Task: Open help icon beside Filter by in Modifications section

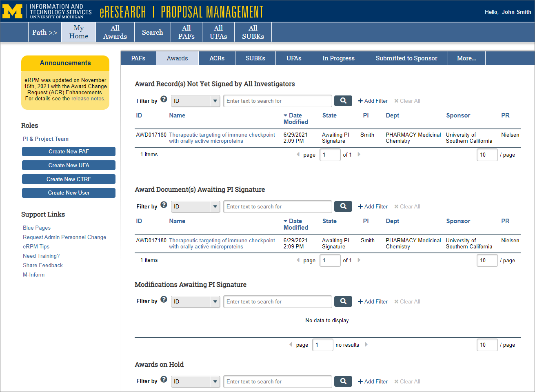Action: pyautogui.click(x=164, y=299)
